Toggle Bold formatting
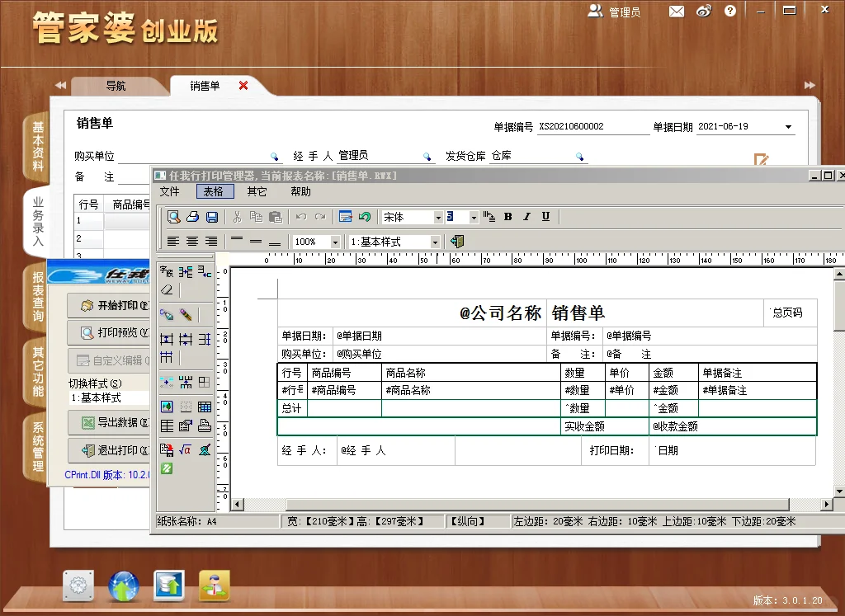The width and height of the screenshot is (845, 616). tap(507, 216)
